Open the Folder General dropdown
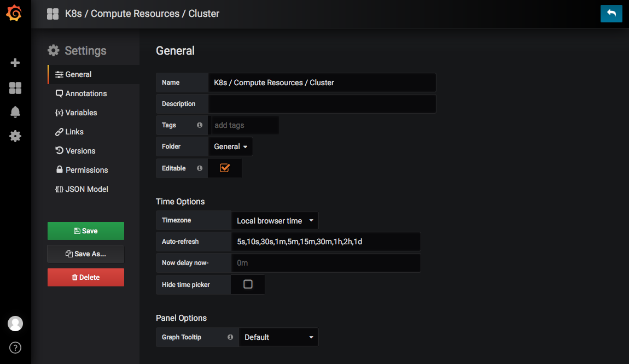This screenshot has width=629, height=364. [231, 146]
